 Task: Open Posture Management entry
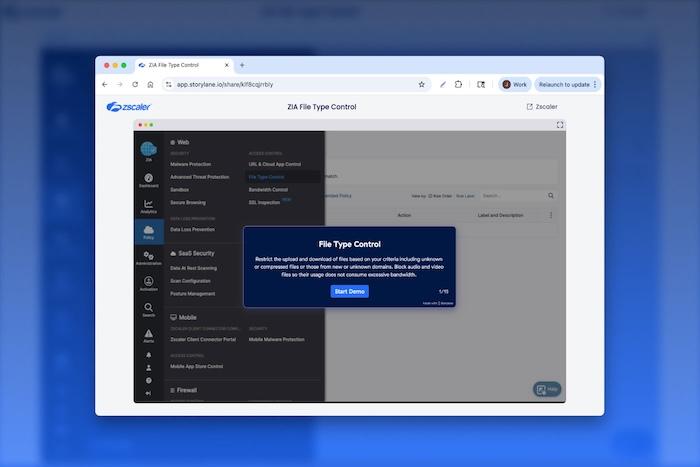pos(192,294)
